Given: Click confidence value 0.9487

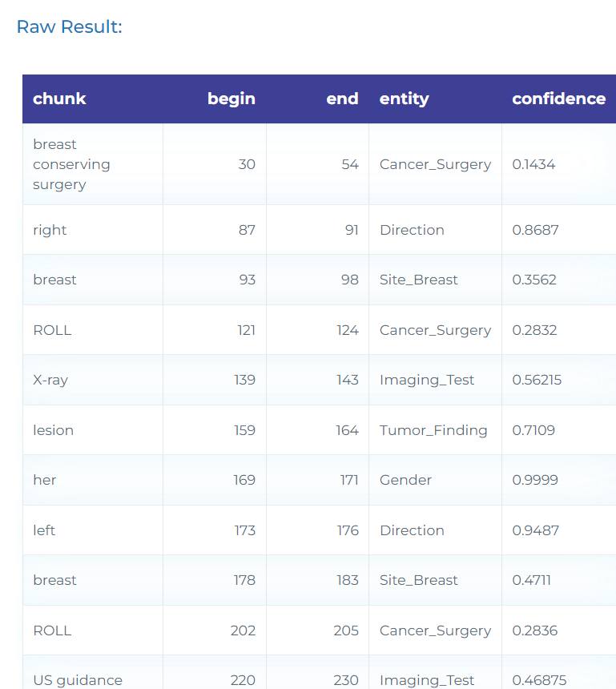Looking at the screenshot, I should pos(536,530).
